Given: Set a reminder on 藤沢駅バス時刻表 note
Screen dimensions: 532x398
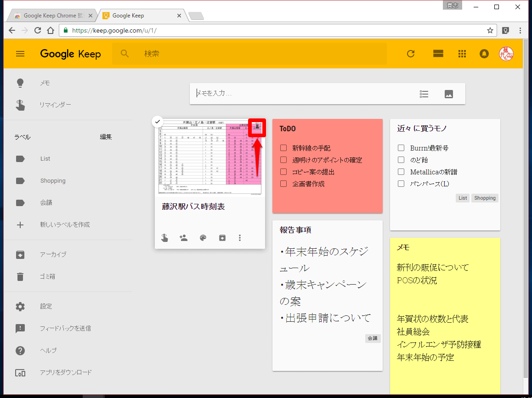Looking at the screenshot, I should pos(164,238).
